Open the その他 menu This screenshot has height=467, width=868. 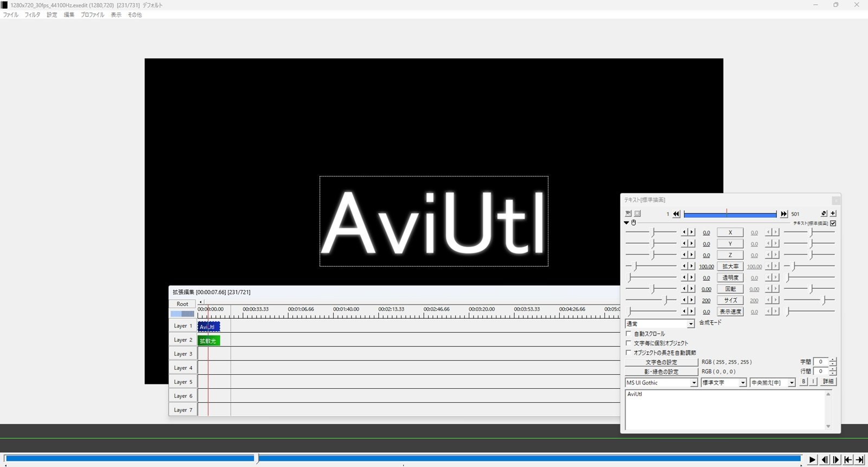[135, 15]
